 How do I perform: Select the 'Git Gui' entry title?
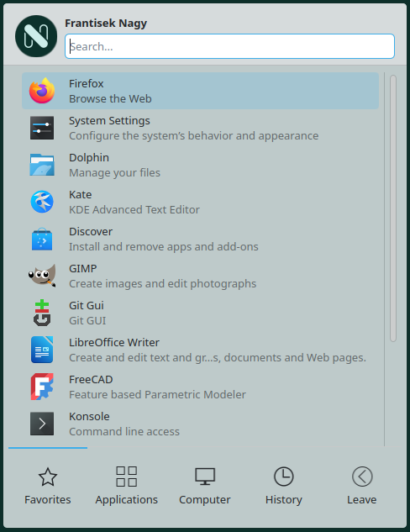tap(87, 305)
